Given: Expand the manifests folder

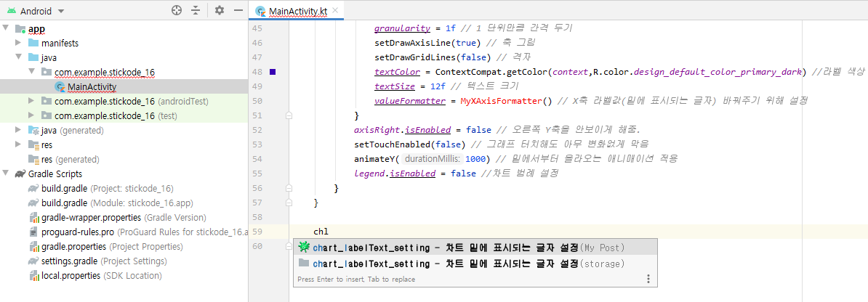Looking at the screenshot, I should [18, 43].
